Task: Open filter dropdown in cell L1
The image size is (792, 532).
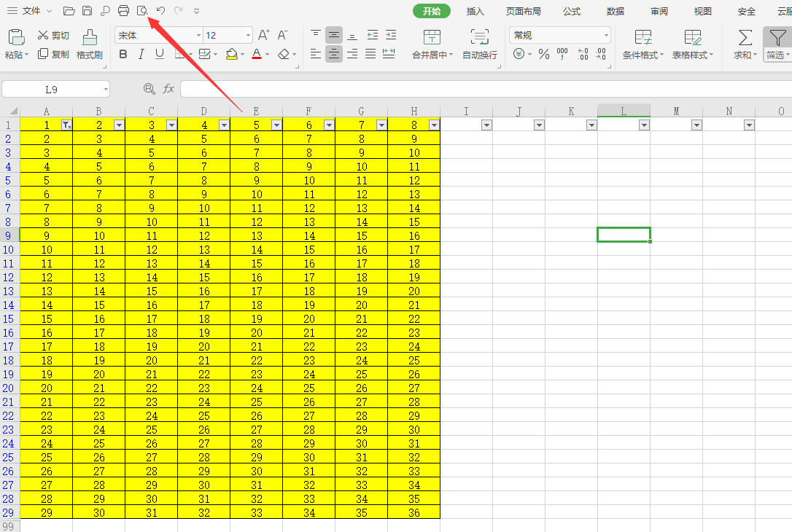Action: click(x=644, y=125)
